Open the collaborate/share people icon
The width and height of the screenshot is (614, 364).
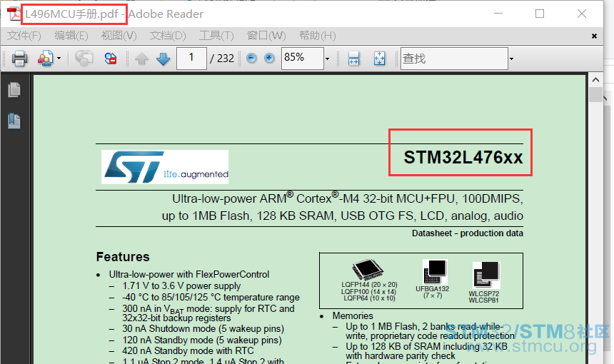coord(46,59)
